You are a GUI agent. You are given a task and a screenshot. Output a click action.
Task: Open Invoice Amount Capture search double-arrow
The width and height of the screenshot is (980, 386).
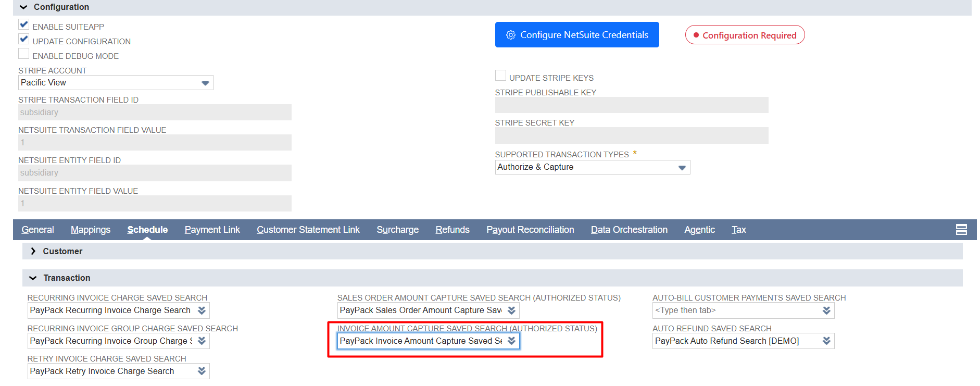coord(511,341)
